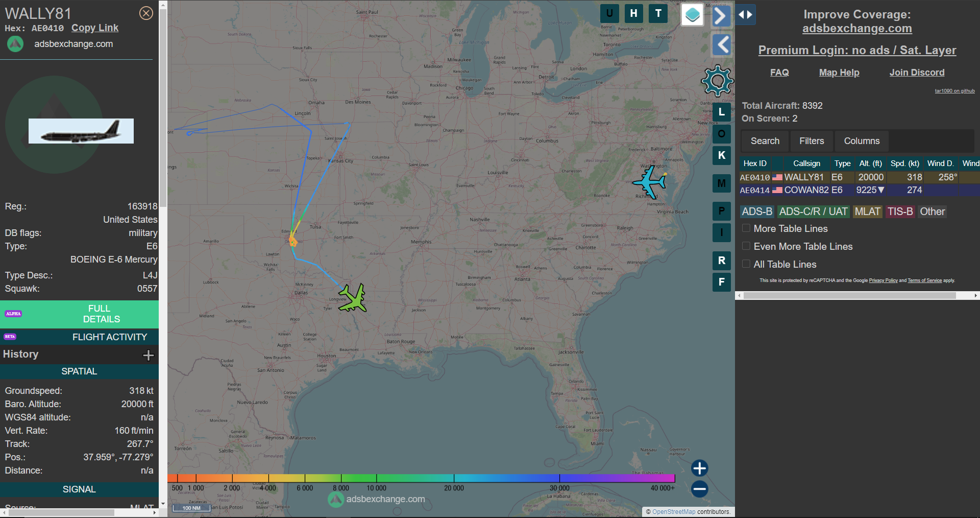
Task: Click the H map toggle button
Action: click(634, 14)
